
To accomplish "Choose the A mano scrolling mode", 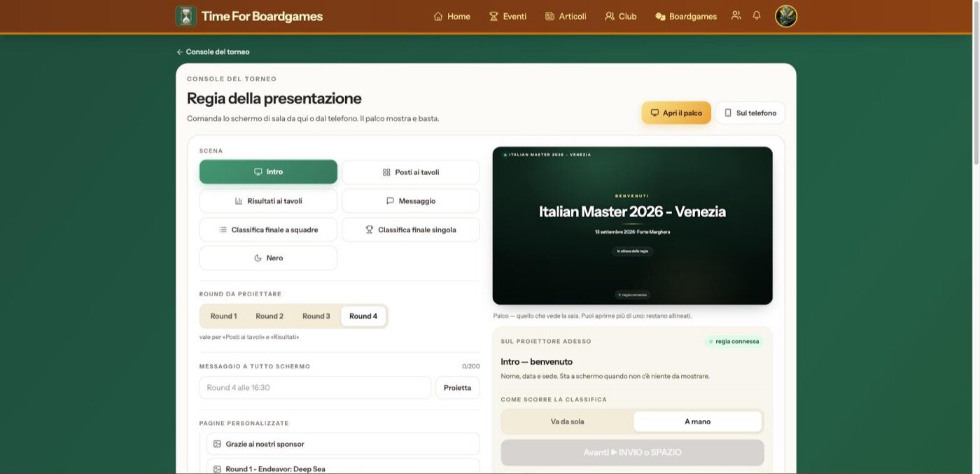I will click(698, 421).
